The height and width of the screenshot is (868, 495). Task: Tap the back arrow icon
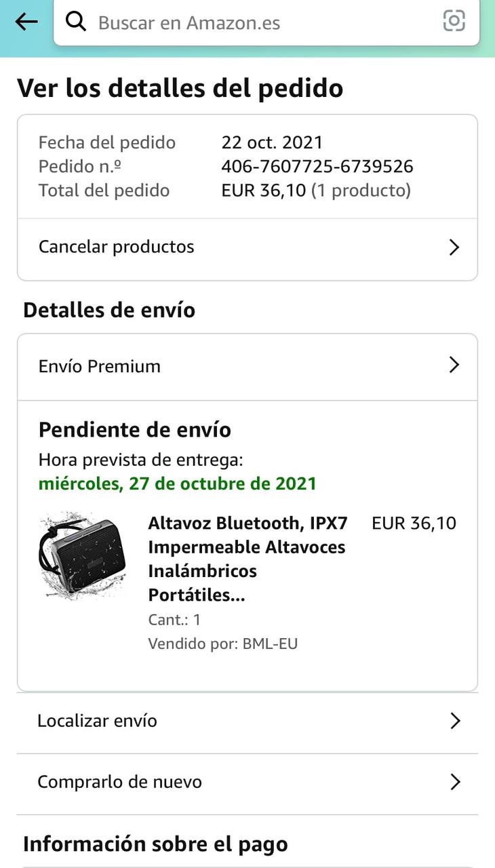pyautogui.click(x=26, y=22)
